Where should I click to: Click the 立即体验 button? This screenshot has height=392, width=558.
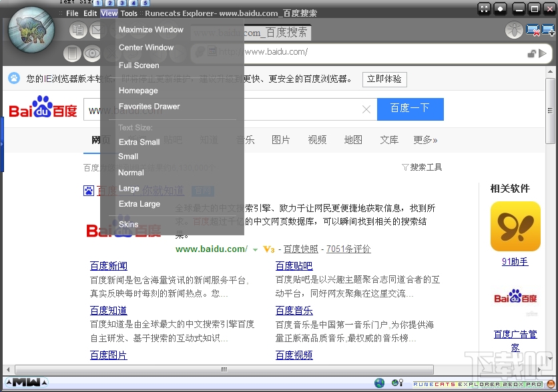pos(384,79)
